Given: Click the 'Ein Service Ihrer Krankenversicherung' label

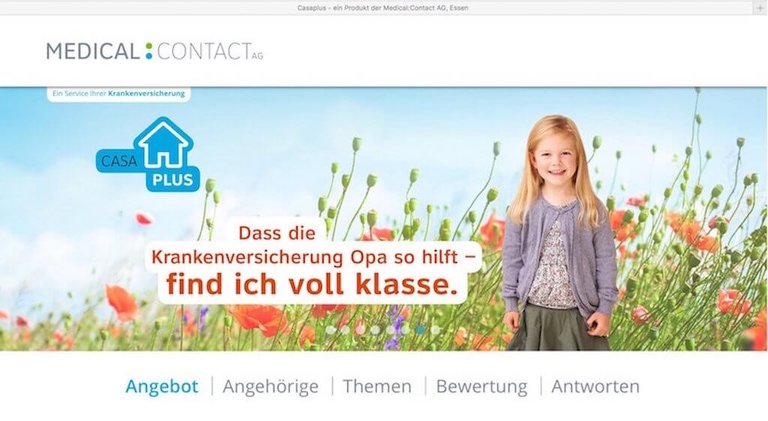Looking at the screenshot, I should click(119, 93).
